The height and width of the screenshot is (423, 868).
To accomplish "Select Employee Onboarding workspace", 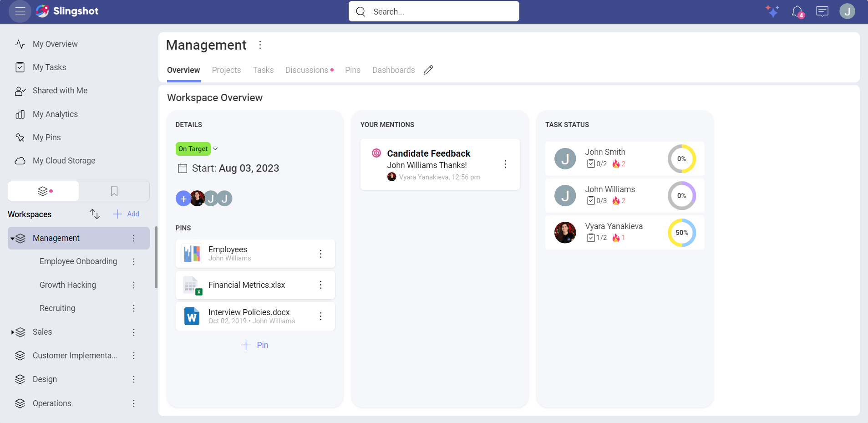I will [78, 261].
